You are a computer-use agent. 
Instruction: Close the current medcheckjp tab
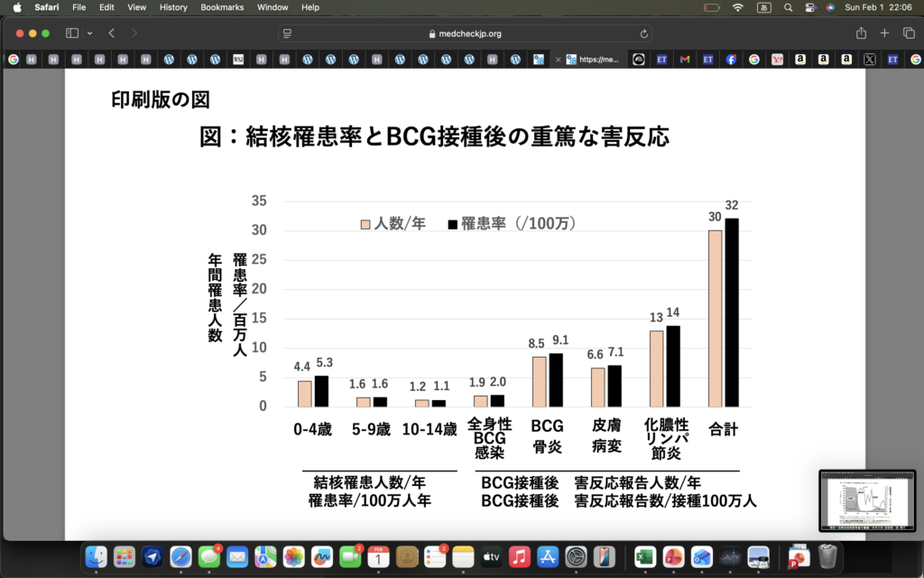coord(559,60)
